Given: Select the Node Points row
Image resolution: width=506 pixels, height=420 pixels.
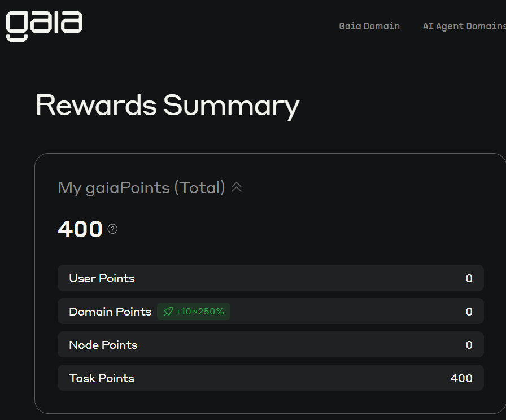Looking at the screenshot, I should (271, 344).
